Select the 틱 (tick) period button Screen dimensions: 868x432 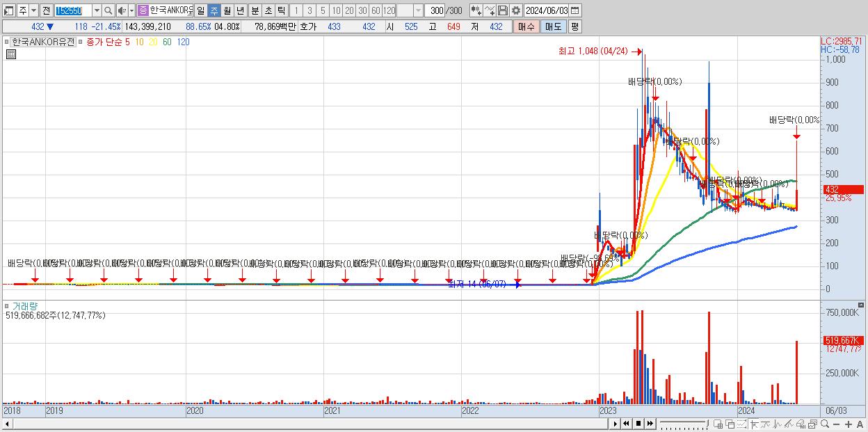pyautogui.click(x=281, y=10)
